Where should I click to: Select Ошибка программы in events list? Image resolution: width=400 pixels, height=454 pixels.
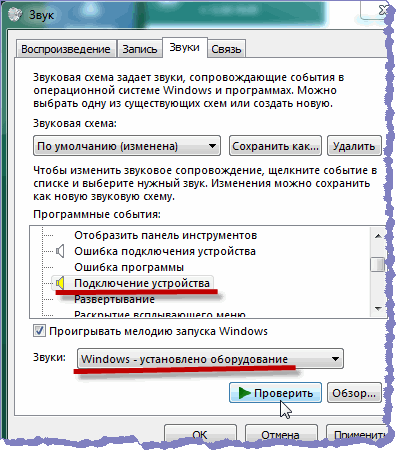click(x=129, y=267)
